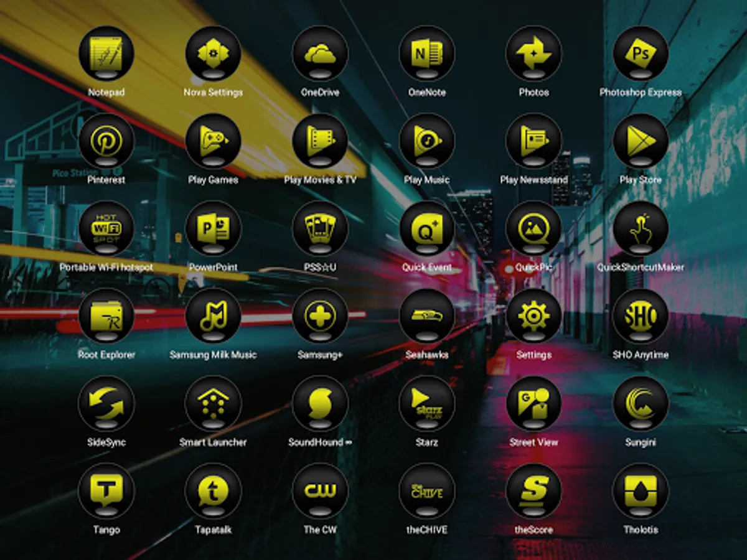Open Play Movies & TV
747x560 pixels.
click(320, 141)
